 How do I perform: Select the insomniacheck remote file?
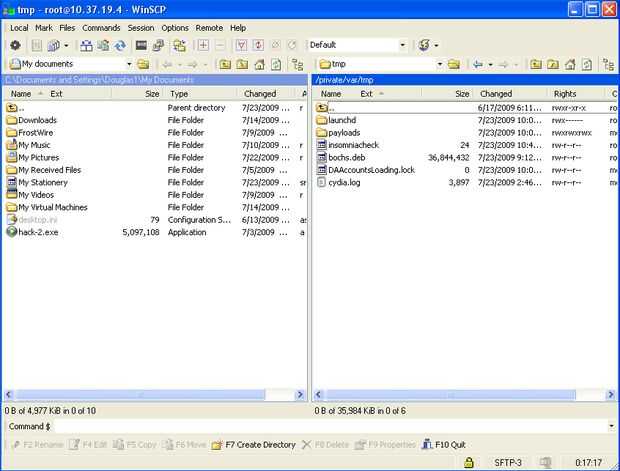click(x=353, y=145)
